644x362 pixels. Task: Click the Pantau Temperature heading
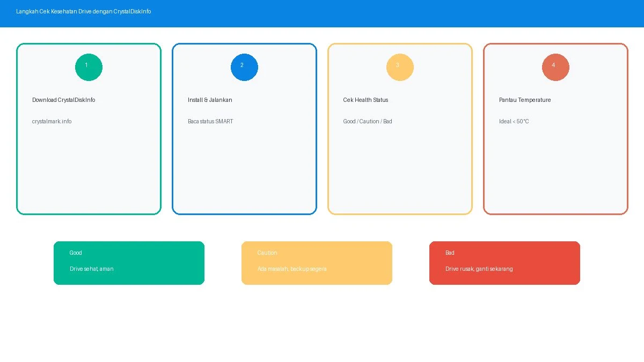point(525,100)
